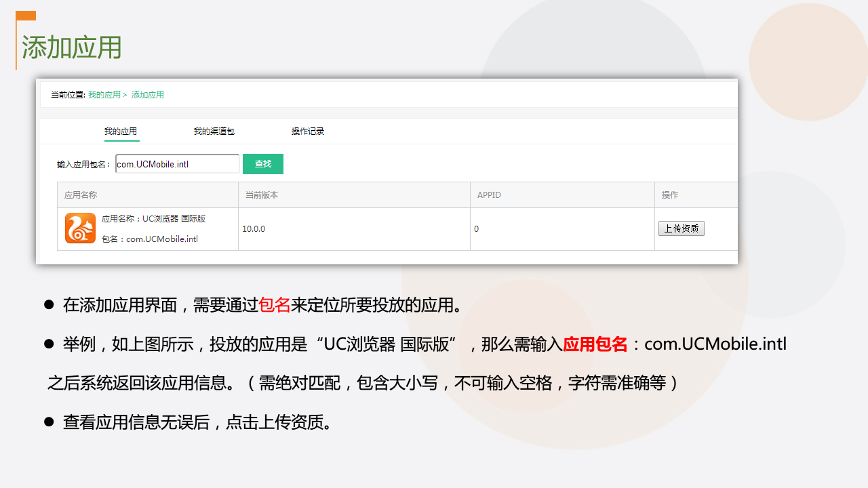Click the red 应用包名 bold text
Viewport: 868px width, 488px height.
tap(595, 344)
